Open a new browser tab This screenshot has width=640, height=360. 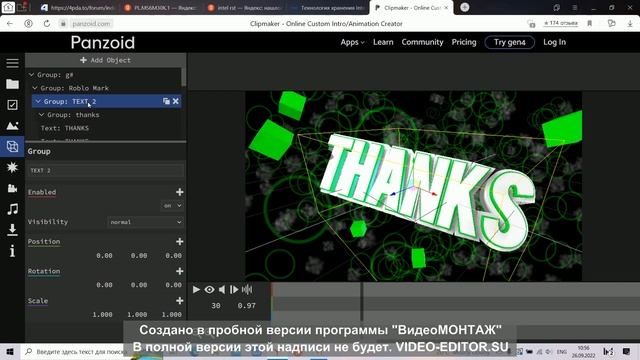click(x=464, y=7)
